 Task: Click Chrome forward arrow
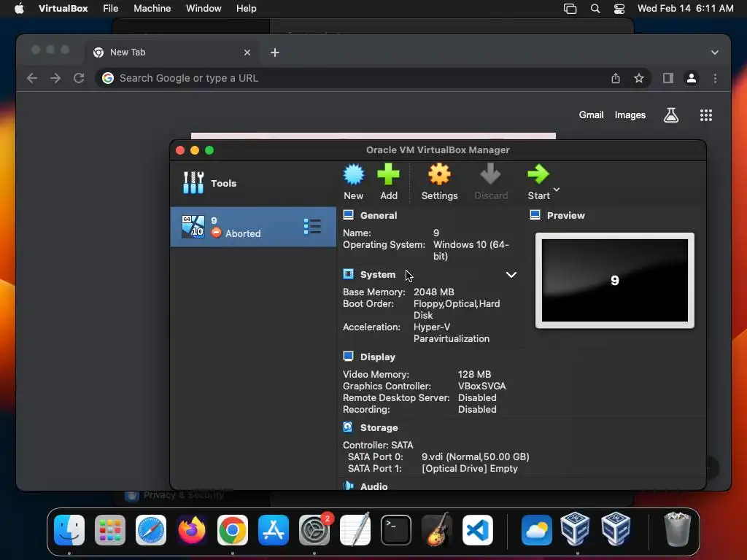(x=55, y=78)
